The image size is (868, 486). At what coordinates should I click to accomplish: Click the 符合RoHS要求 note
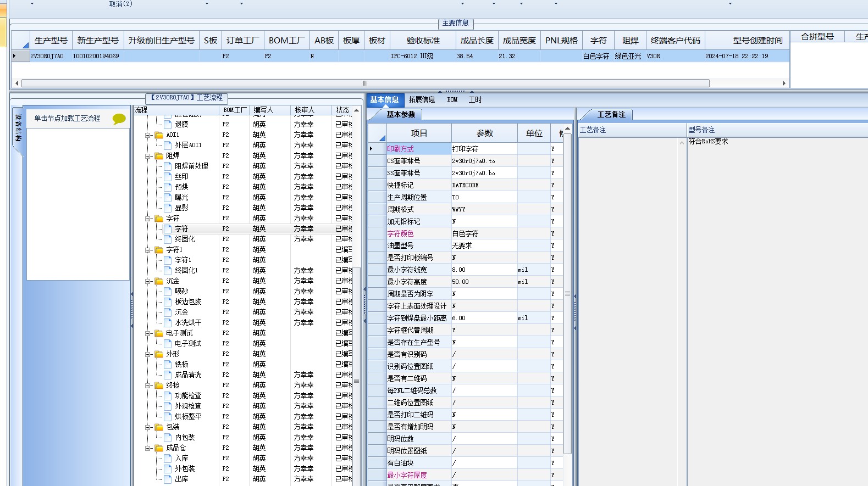click(708, 142)
